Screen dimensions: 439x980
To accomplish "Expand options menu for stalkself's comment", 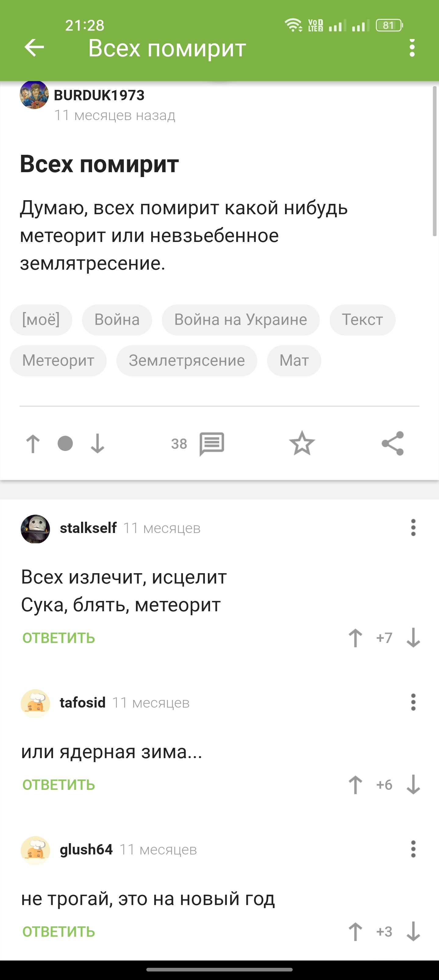I will (413, 528).
